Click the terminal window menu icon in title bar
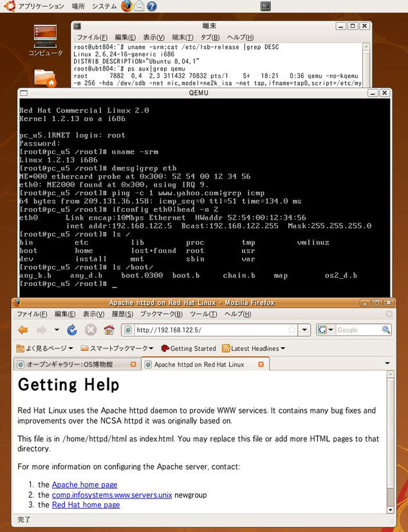 [x=77, y=26]
